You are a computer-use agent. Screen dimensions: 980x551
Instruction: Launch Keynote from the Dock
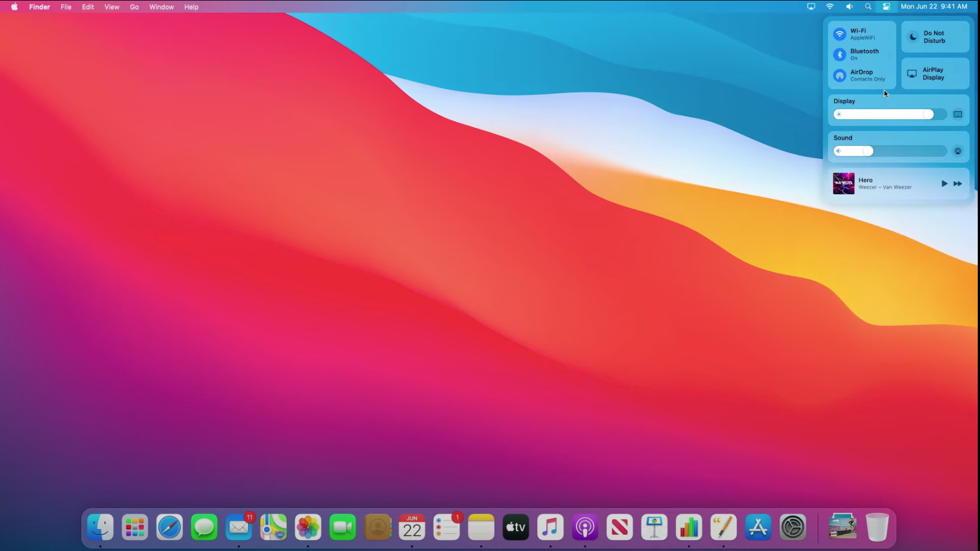654,527
